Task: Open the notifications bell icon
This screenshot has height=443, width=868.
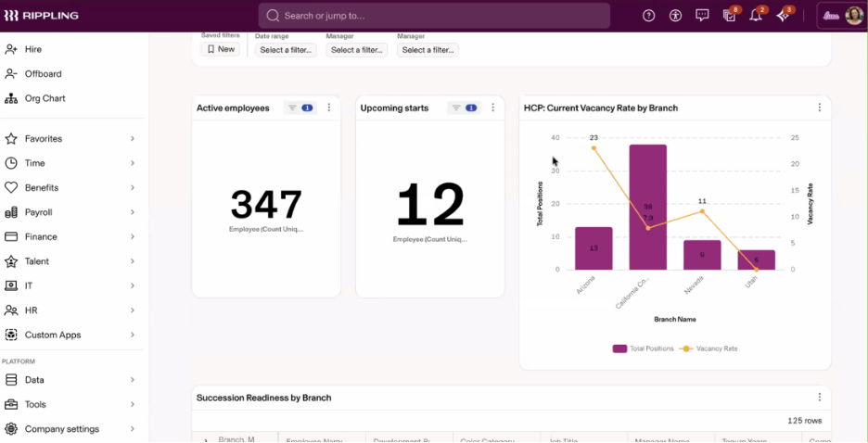Action: point(756,16)
